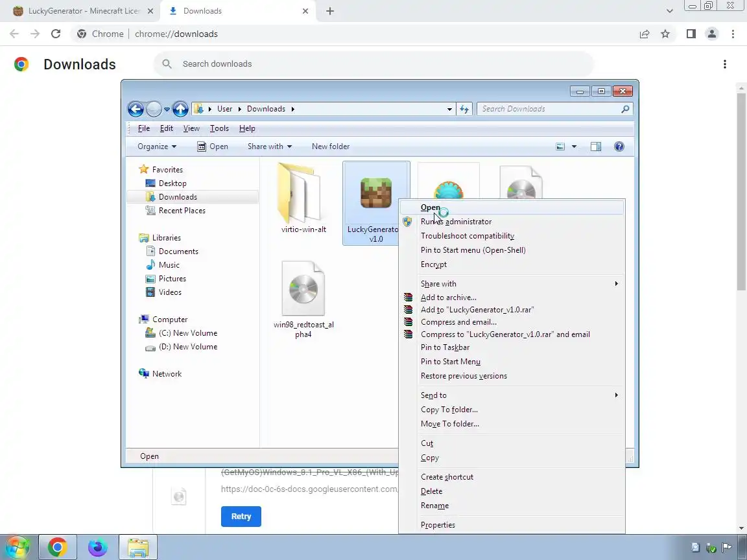The image size is (747, 560).
Task: Choose Delete in the context menu
Action: tap(512, 491)
